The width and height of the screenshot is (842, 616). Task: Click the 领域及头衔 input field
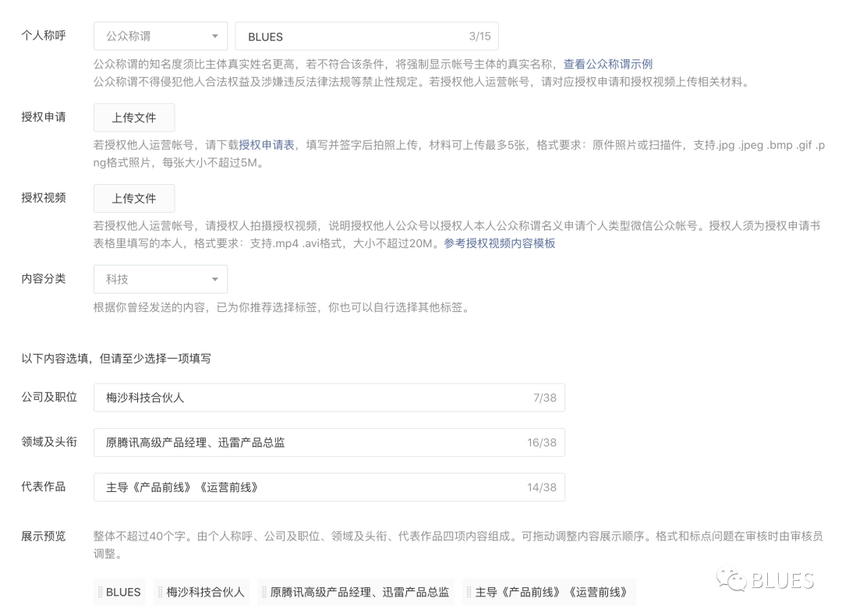click(x=312, y=443)
